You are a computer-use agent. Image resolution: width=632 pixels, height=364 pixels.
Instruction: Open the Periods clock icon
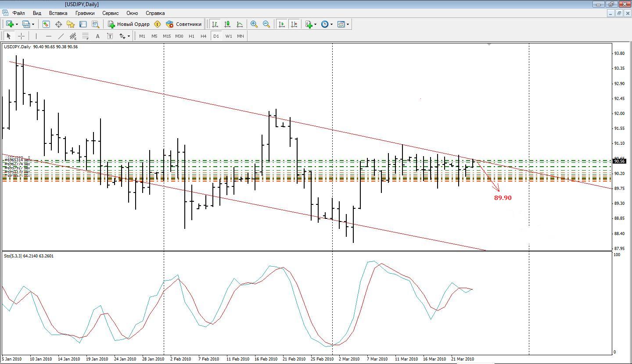tap(325, 24)
